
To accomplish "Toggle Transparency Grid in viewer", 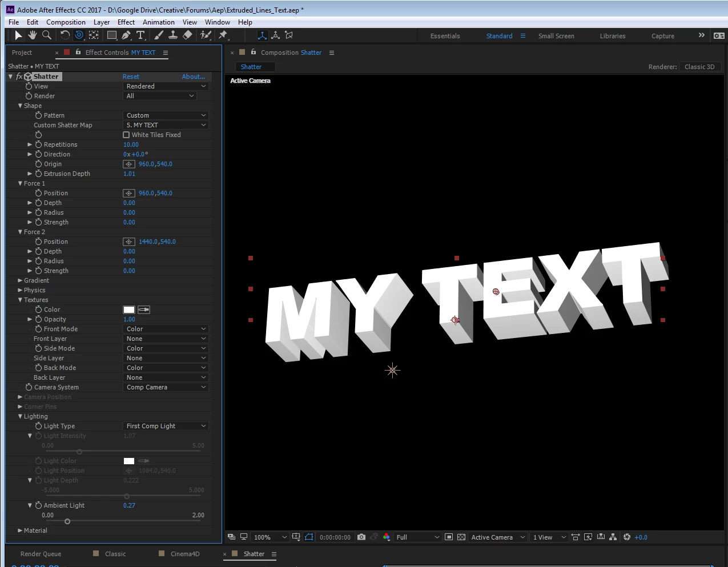I will [x=461, y=537].
